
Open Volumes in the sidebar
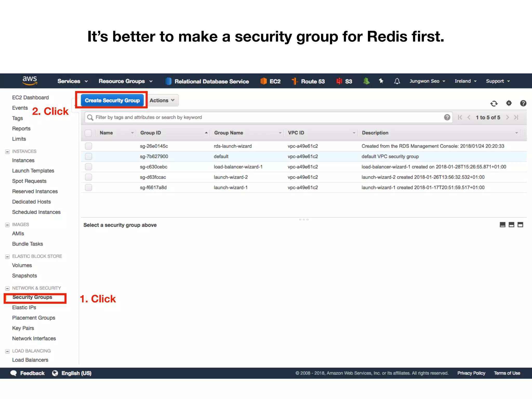click(22, 265)
